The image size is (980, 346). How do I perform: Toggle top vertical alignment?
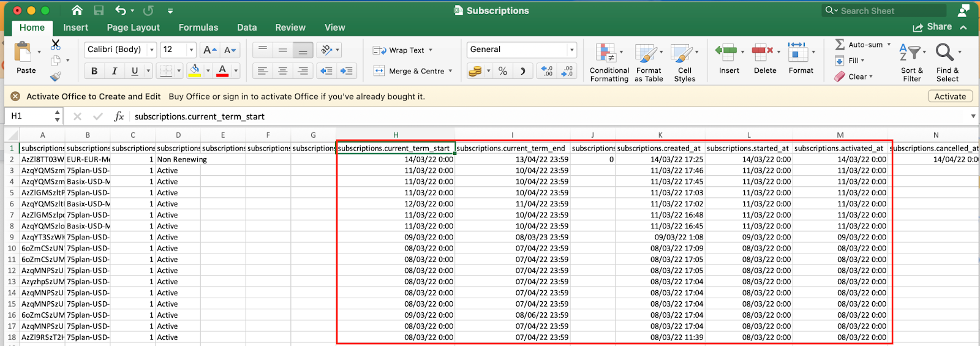click(x=263, y=50)
